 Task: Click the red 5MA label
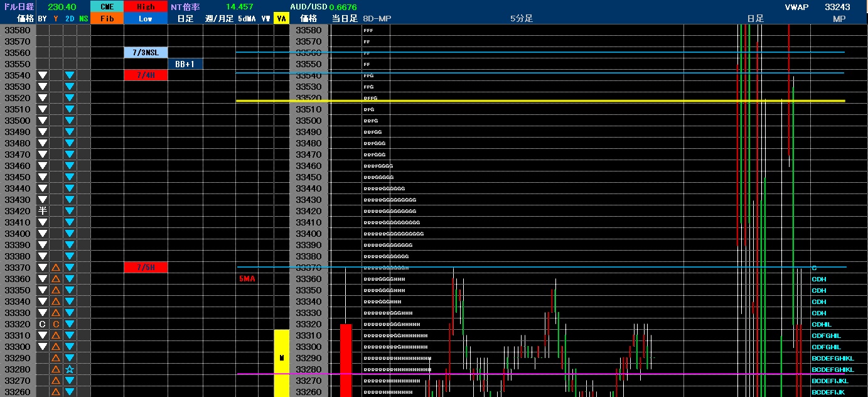[247, 278]
